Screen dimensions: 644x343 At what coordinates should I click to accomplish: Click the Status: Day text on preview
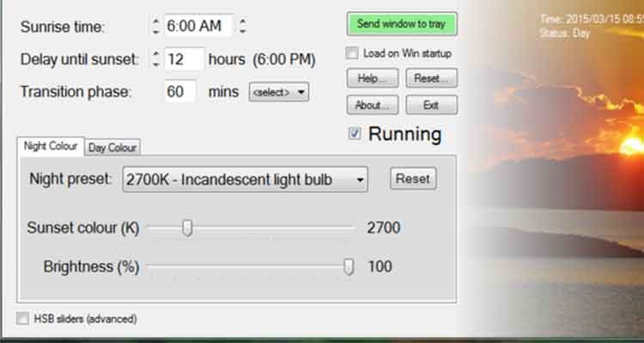(x=565, y=34)
